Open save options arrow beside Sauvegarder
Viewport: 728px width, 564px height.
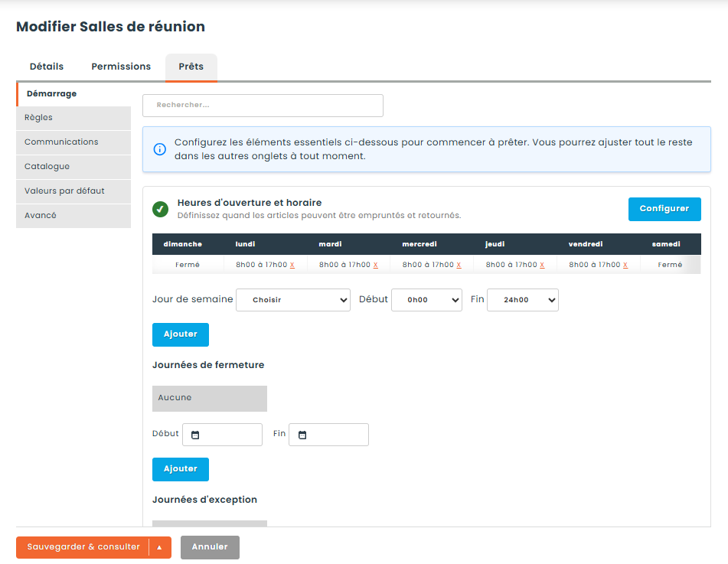tap(160, 547)
